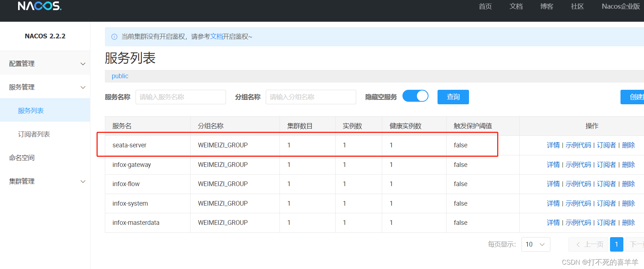Toggle the hide empty services switch
644x269 pixels.
click(415, 96)
